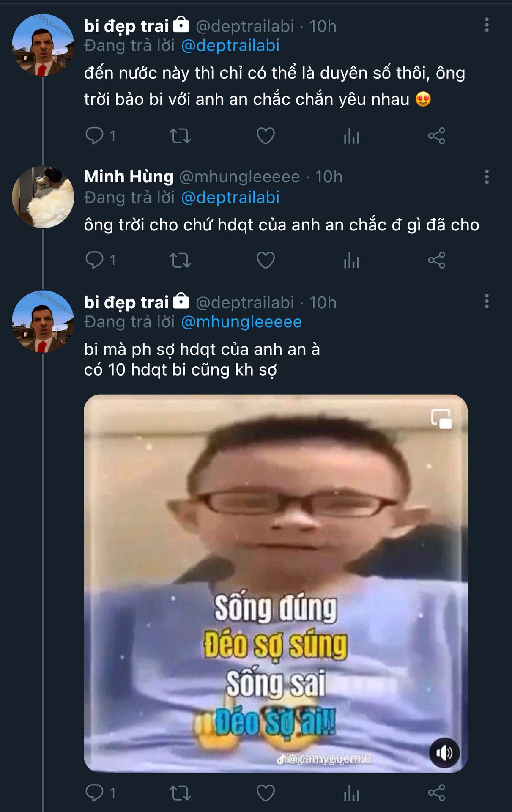The image size is (512, 812).
Task: Open more options for the video tweet
Action: click(x=487, y=302)
